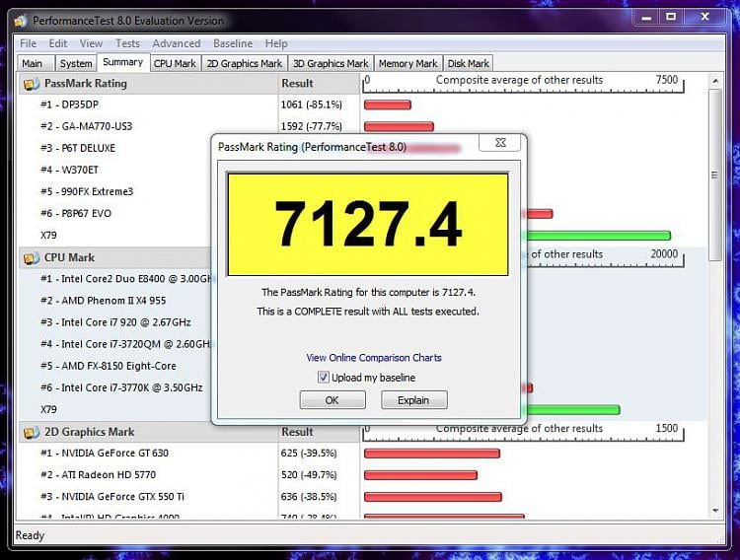This screenshot has width=740, height=560.
Task: Open the Baseline menu
Action: [x=233, y=43]
